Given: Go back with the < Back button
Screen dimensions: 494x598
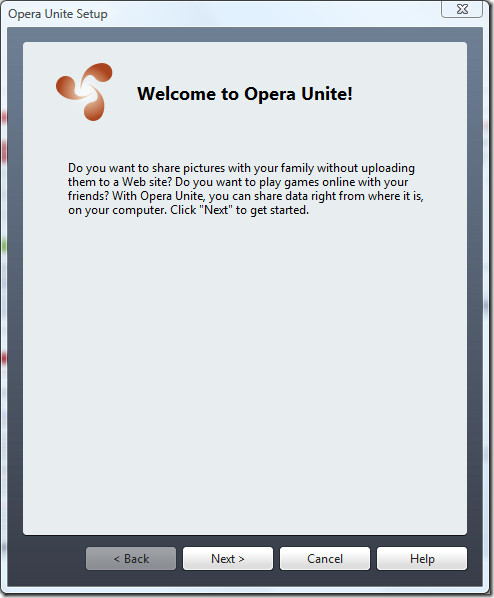Looking at the screenshot, I should coord(131,559).
